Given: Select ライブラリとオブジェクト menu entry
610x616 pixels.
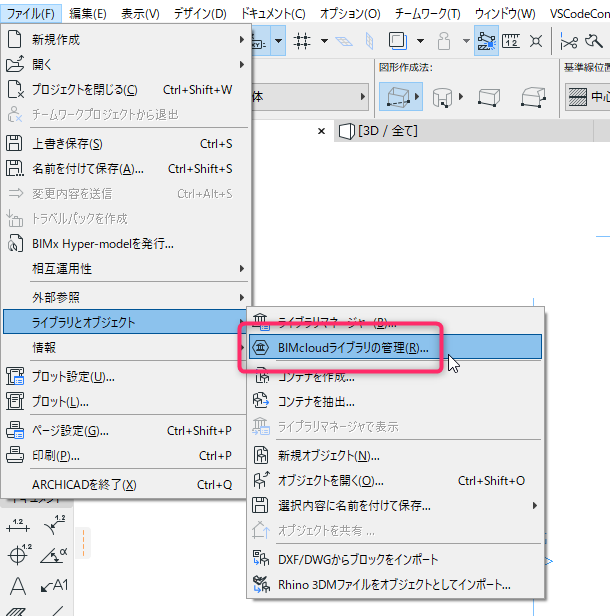Looking at the screenshot, I should pyautogui.click(x=125, y=322).
